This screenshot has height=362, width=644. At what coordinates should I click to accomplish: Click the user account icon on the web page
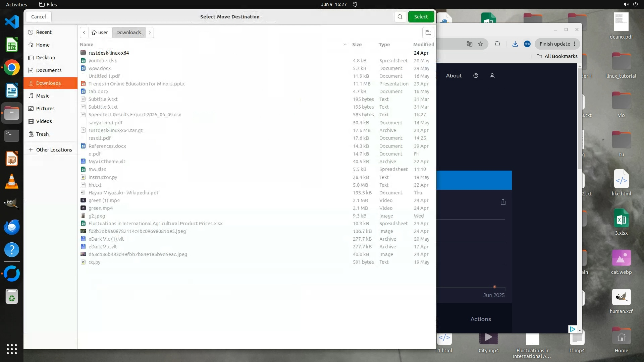(x=492, y=76)
